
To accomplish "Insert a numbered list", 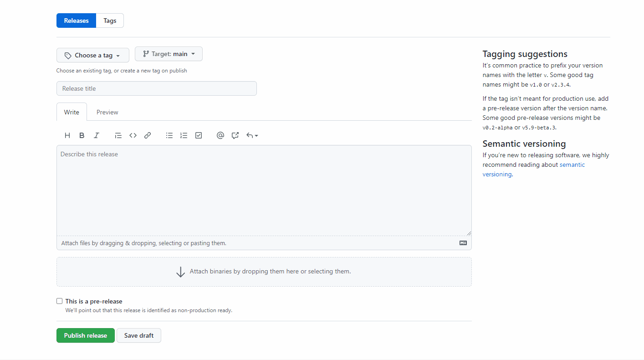I will 184,135.
